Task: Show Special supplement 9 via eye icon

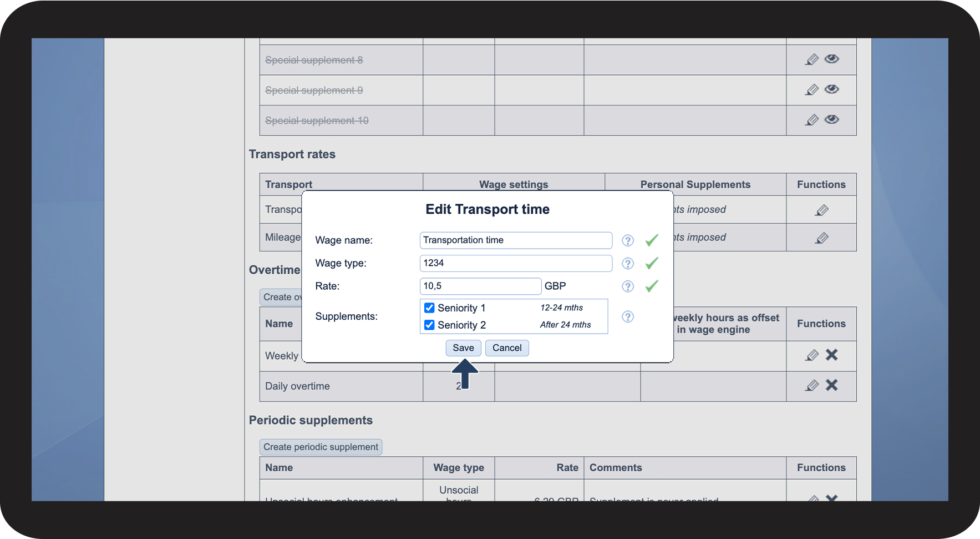Action: [831, 89]
